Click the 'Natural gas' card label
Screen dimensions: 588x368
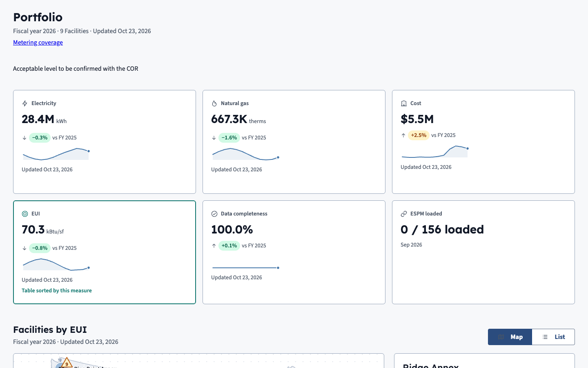235,103
